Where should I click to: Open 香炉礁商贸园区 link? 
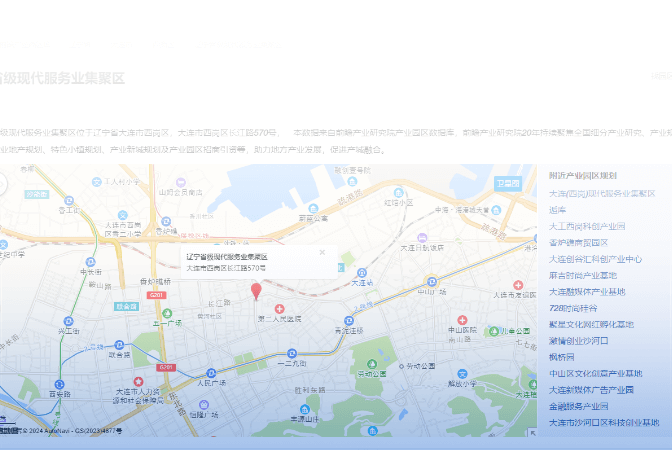[578, 242]
